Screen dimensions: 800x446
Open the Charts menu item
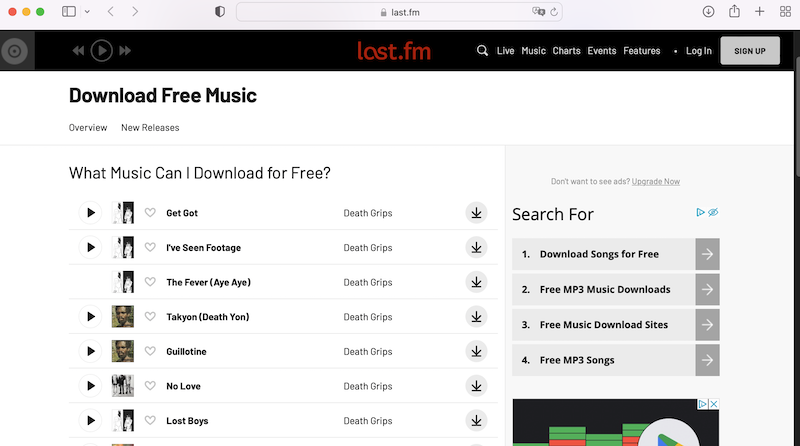coord(566,51)
